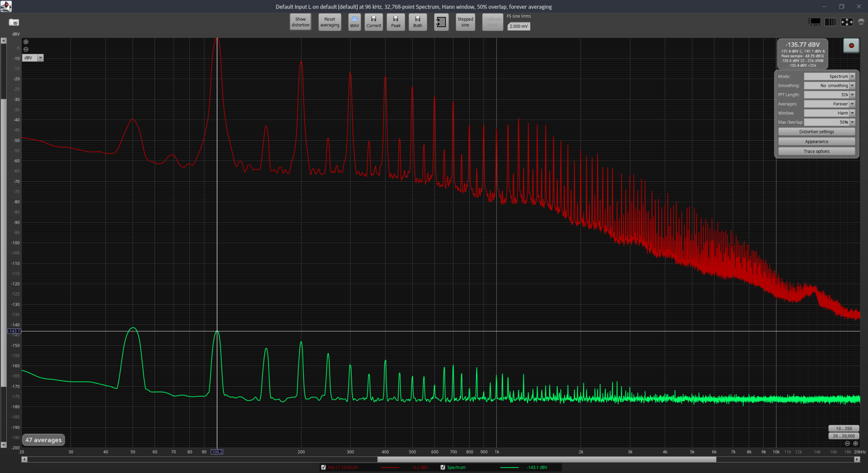This screenshot has width=868, height=473.
Task: Click the frequency axis bars icon
Action: [x=831, y=22]
